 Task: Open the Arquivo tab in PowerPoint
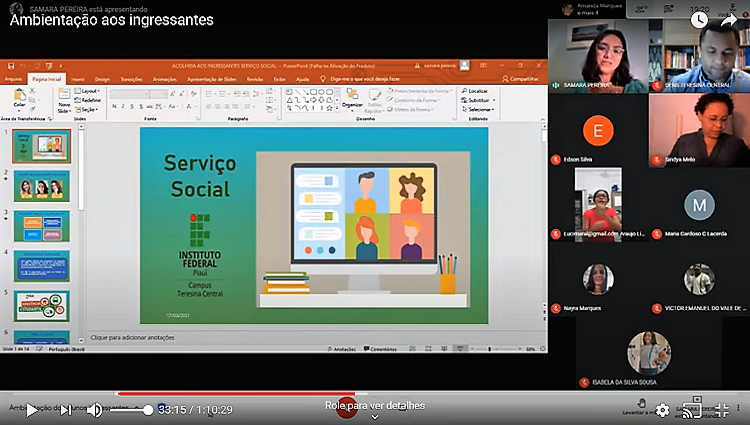13,79
